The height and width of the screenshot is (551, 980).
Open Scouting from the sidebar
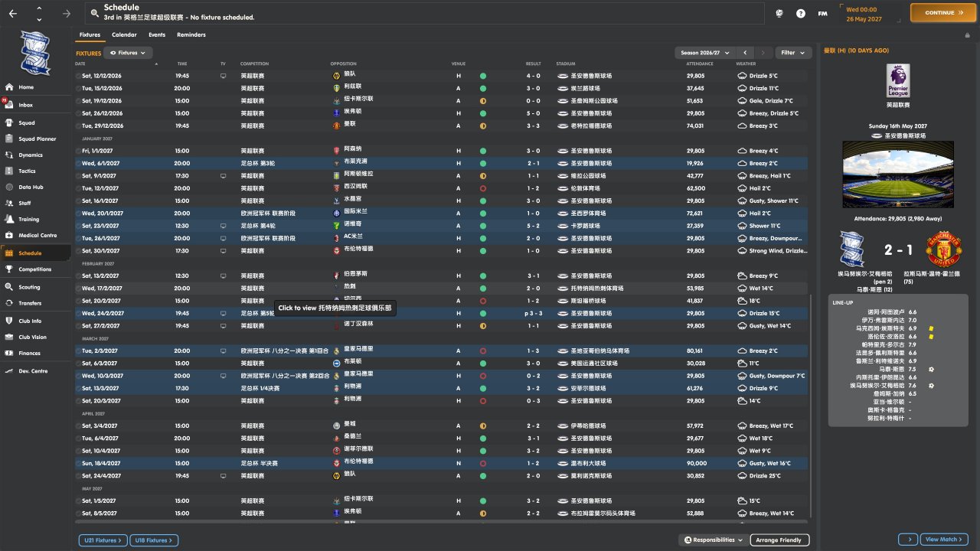[x=29, y=288]
